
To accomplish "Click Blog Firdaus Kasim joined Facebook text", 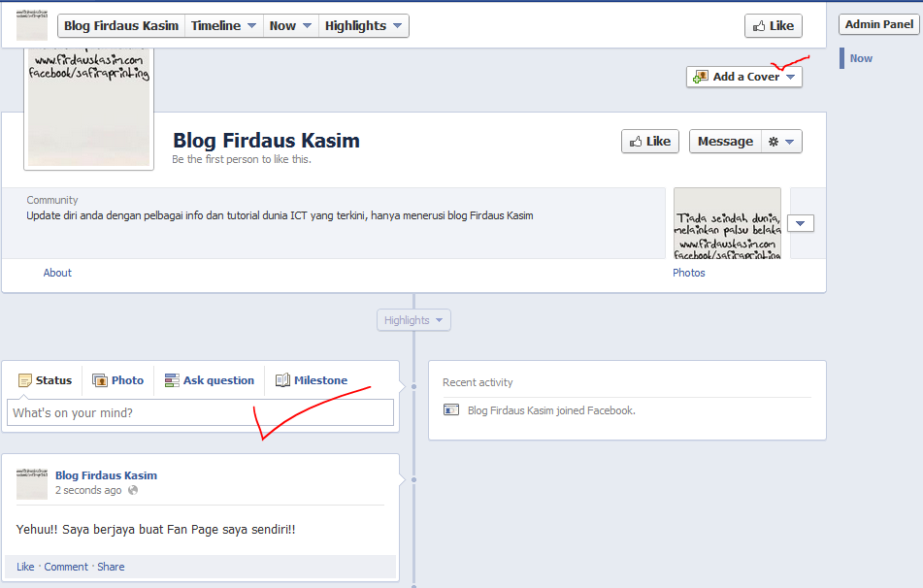I will [551, 410].
